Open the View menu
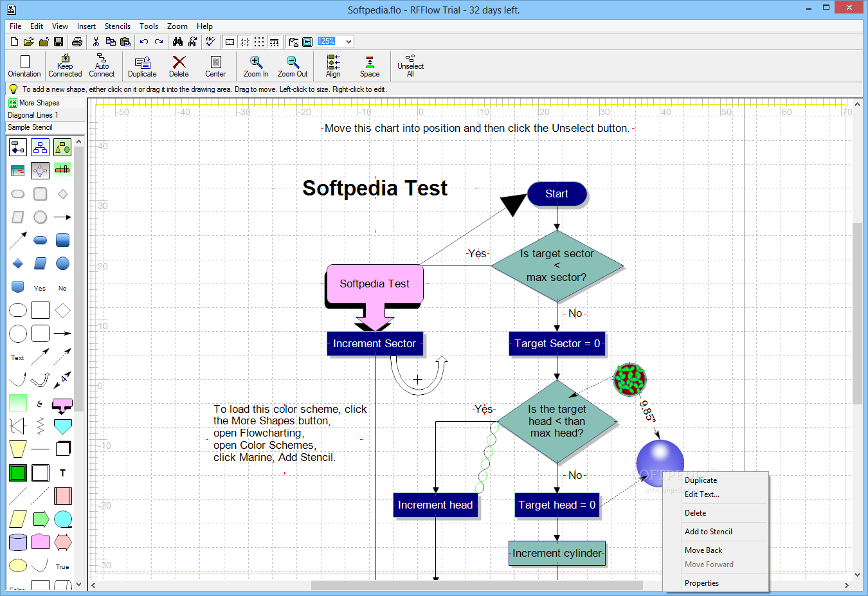The image size is (868, 596). pos(60,26)
